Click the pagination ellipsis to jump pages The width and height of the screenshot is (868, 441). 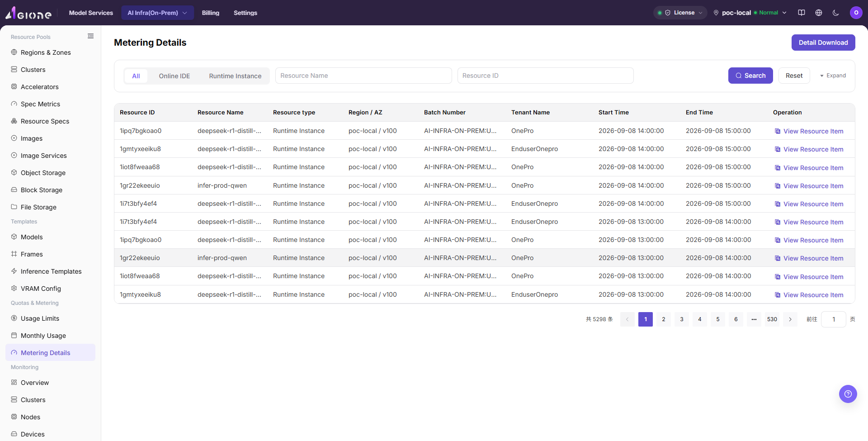[x=754, y=319]
